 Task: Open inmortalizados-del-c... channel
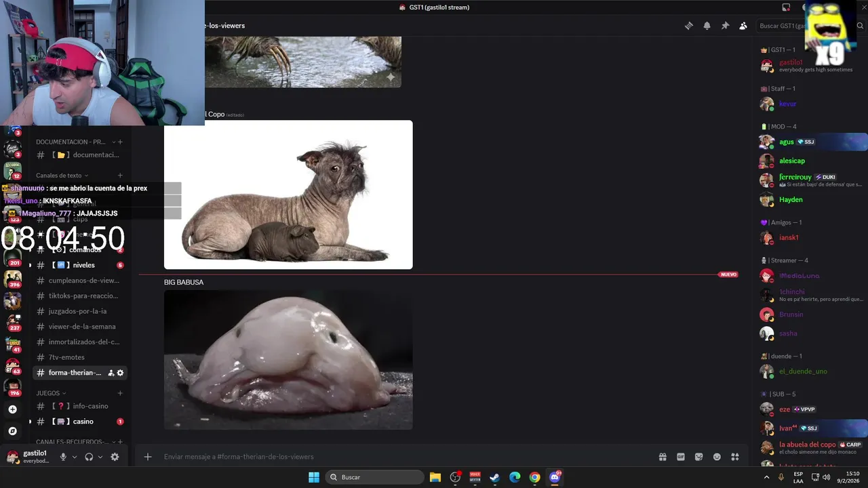(x=80, y=342)
